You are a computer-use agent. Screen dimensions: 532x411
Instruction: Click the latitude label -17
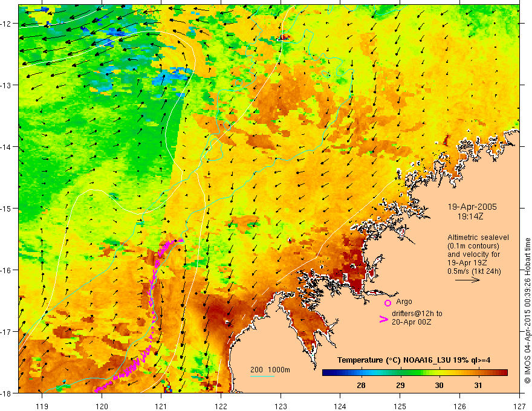7,332
